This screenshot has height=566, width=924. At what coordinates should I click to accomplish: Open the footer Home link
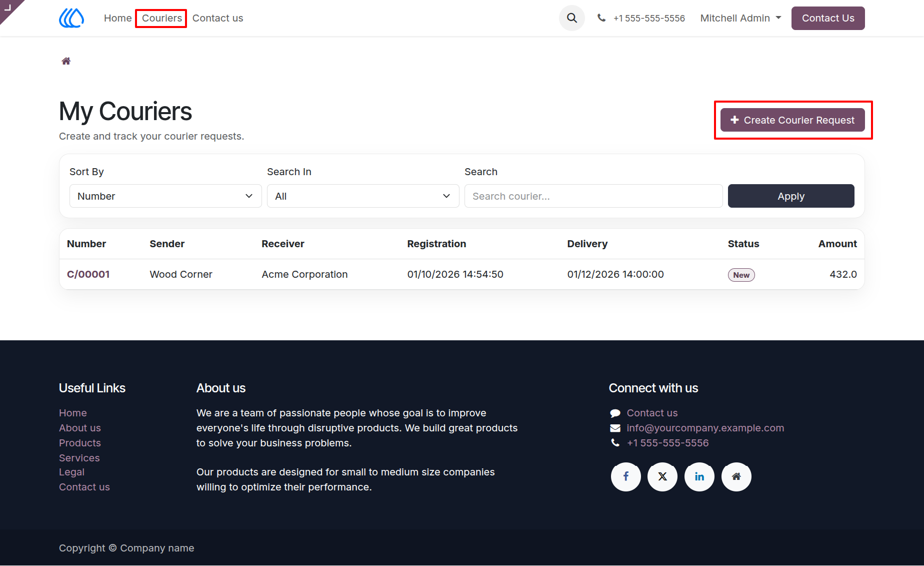tap(73, 413)
